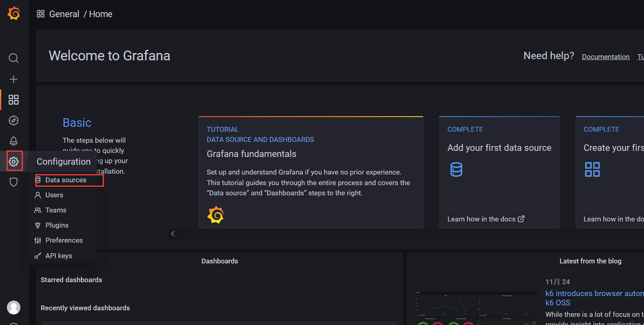This screenshot has width=644, height=325.
Task: Click the user avatar at sidebar bottom
Action: [x=14, y=307]
